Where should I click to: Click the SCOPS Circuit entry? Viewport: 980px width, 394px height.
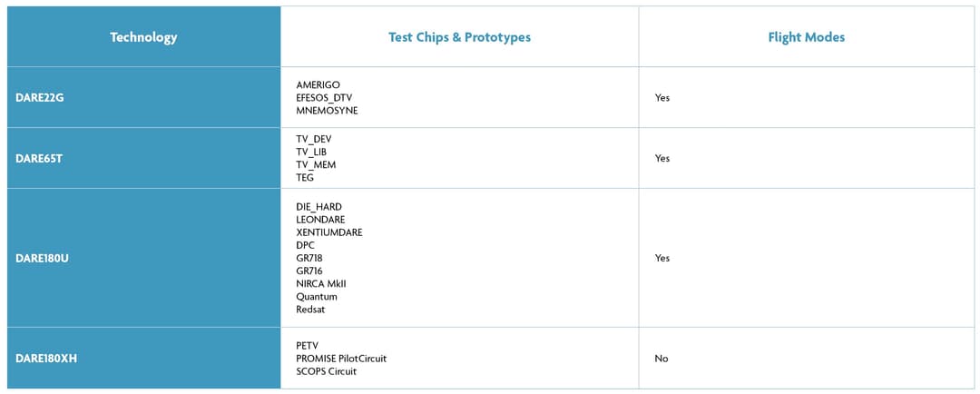pos(326,371)
